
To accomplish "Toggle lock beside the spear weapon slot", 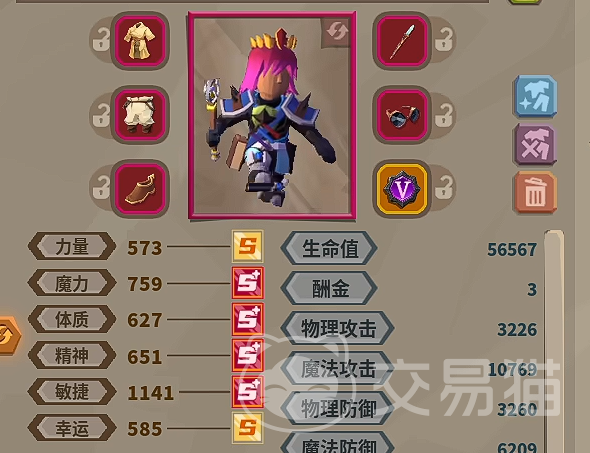I will (444, 40).
